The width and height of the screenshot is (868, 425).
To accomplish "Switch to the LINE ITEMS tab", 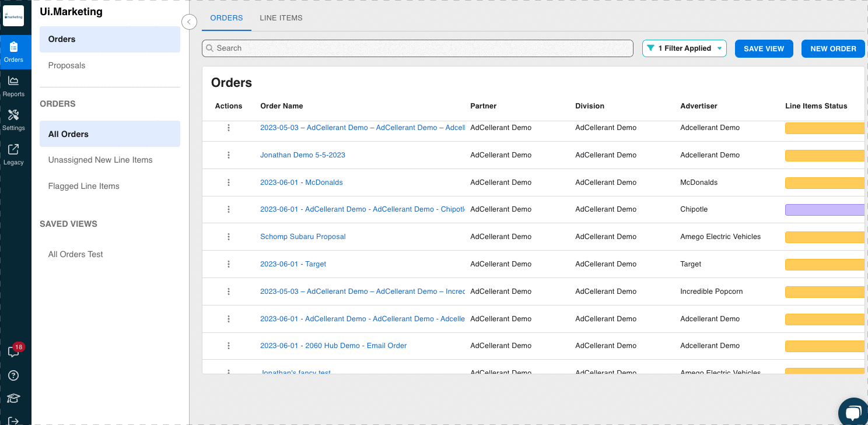I will tap(281, 18).
